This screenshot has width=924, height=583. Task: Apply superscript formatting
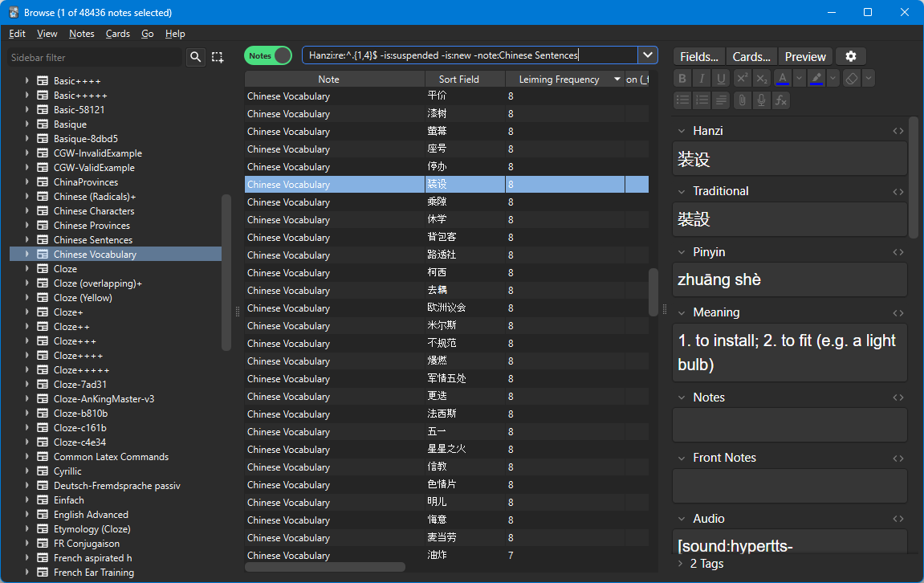pyautogui.click(x=743, y=79)
